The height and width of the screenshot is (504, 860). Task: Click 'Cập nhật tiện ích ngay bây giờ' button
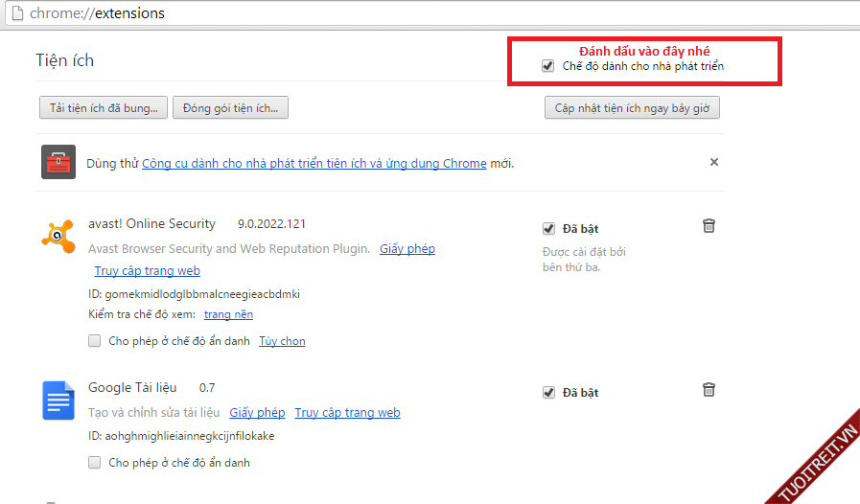[632, 107]
